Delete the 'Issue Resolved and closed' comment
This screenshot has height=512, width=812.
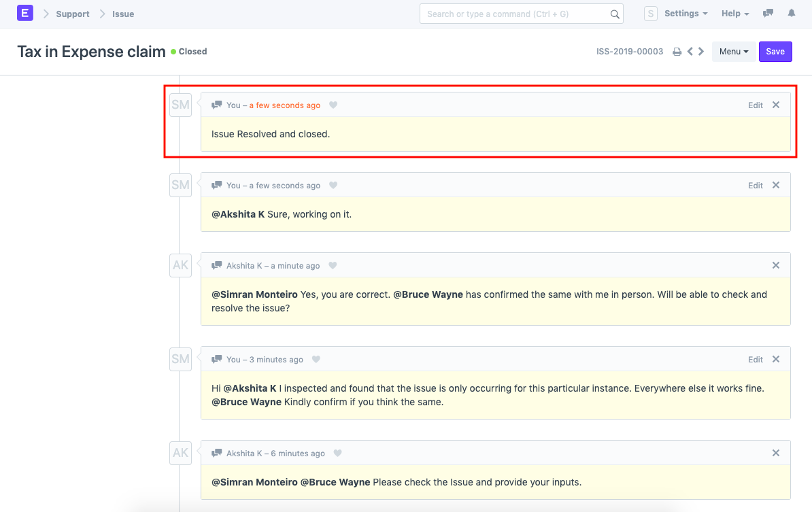click(x=776, y=105)
